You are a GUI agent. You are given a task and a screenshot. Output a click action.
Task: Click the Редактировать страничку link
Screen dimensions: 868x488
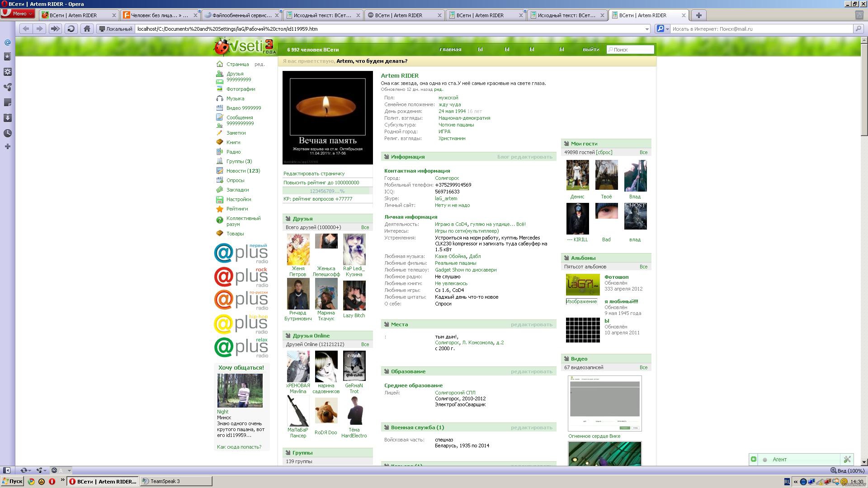pyautogui.click(x=314, y=174)
